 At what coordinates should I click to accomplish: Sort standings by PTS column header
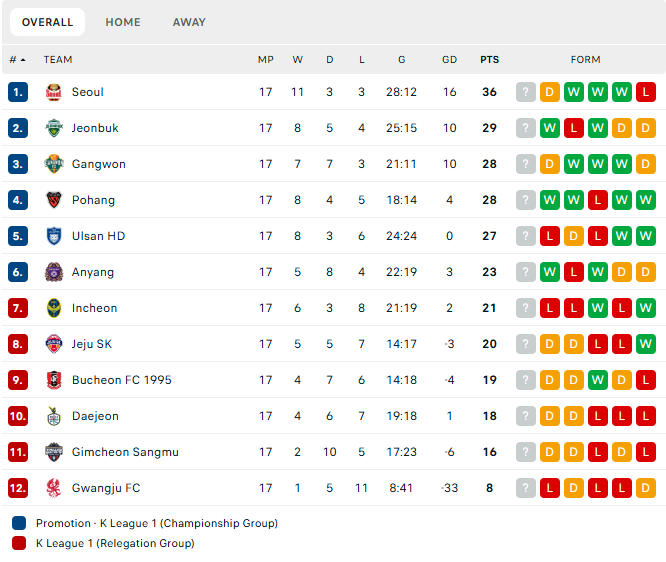(489, 60)
